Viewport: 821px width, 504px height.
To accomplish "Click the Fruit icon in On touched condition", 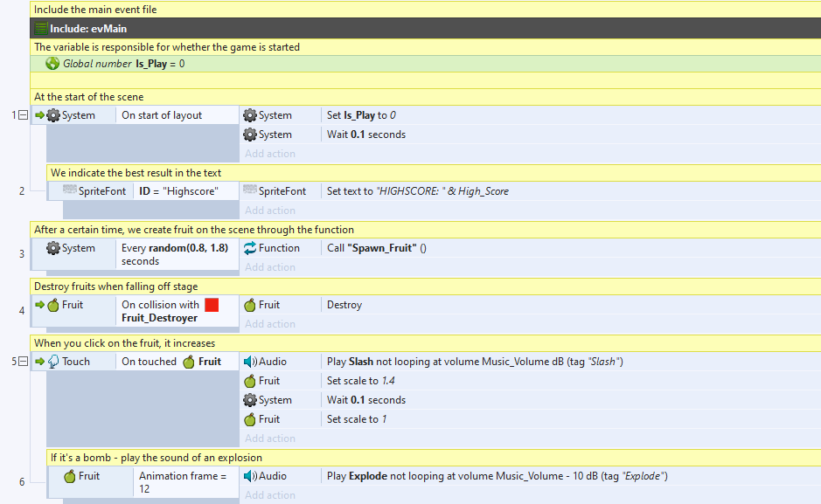I will (x=189, y=362).
